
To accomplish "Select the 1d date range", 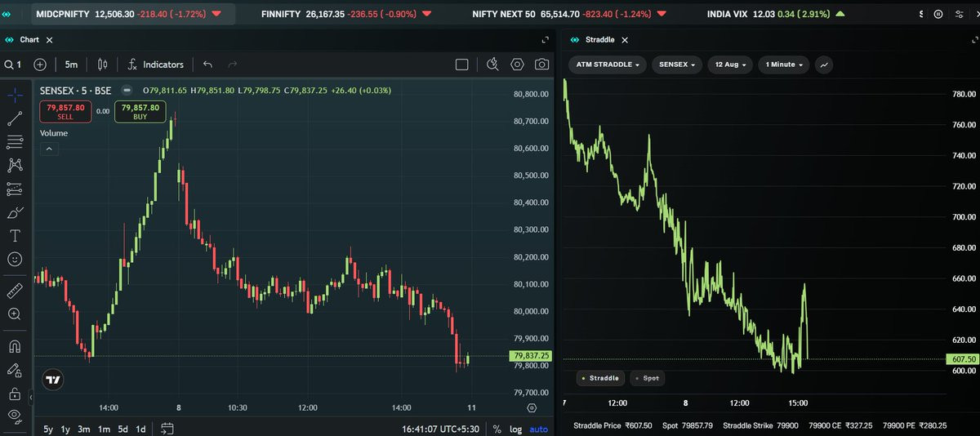I will [x=141, y=429].
